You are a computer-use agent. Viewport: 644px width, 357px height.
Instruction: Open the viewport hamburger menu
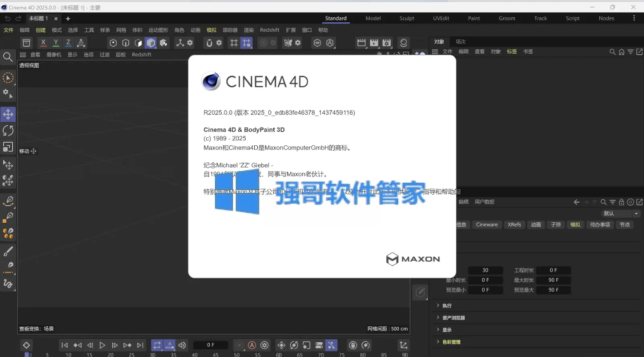[23, 55]
